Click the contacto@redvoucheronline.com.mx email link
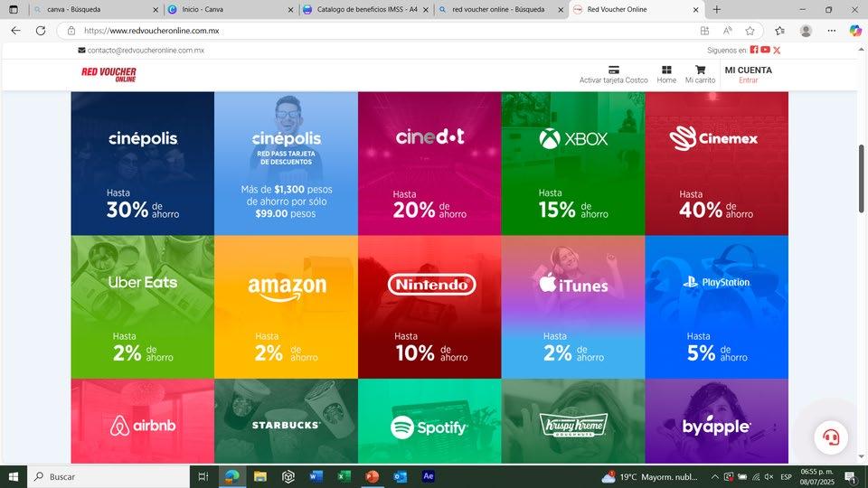Screen dimensions: 868x488 [x=146, y=51]
